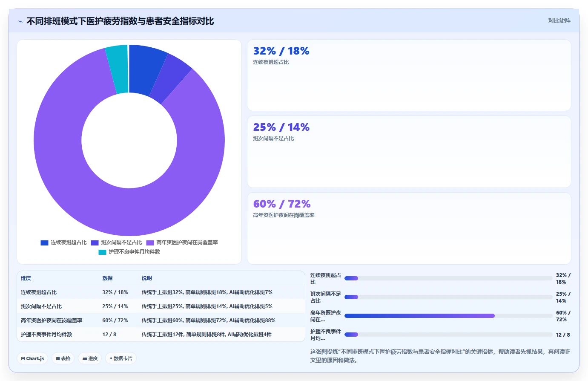Click the 班次间隔不足占比 table row label
The height and width of the screenshot is (381, 588).
[41, 306]
